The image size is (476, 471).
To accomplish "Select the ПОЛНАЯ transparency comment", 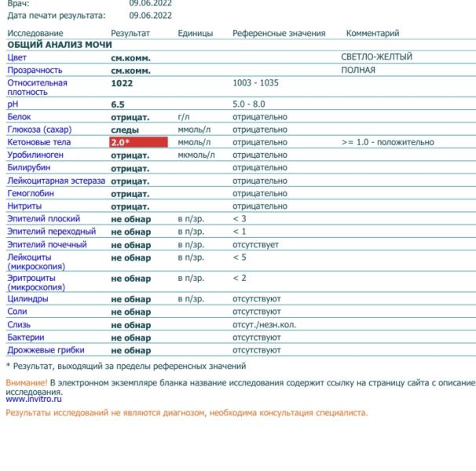I will (x=358, y=70).
